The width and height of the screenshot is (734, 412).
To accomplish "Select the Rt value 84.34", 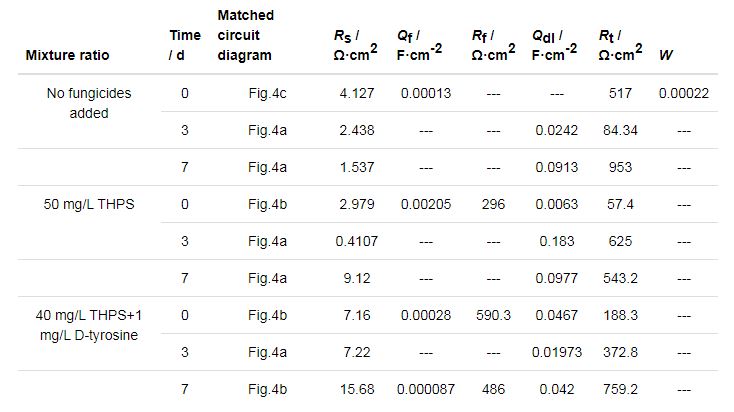I will coord(620,130).
